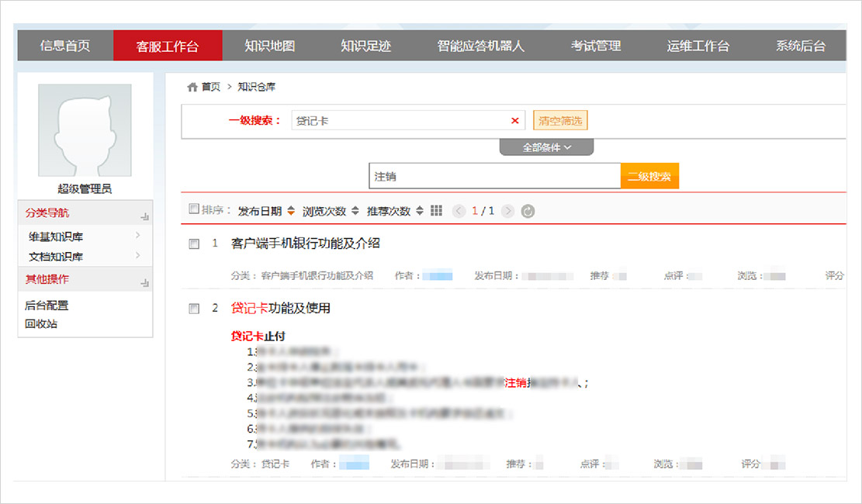This screenshot has width=862, height=504.
Task: Open the 知识地图 tab
Action: tap(269, 46)
